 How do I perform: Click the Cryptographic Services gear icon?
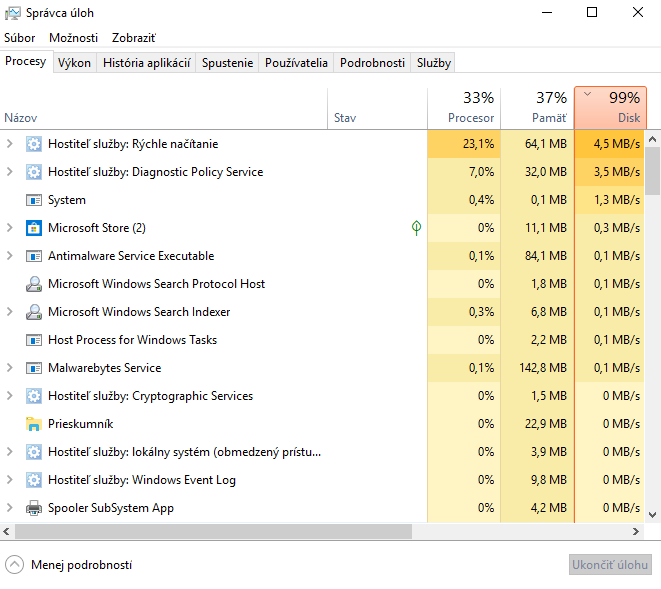(x=34, y=396)
